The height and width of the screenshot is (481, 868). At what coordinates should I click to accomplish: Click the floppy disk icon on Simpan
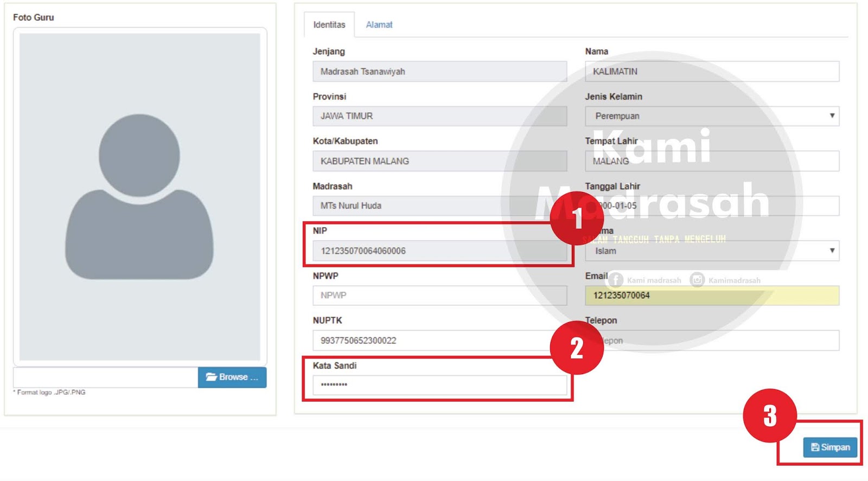[815, 447]
